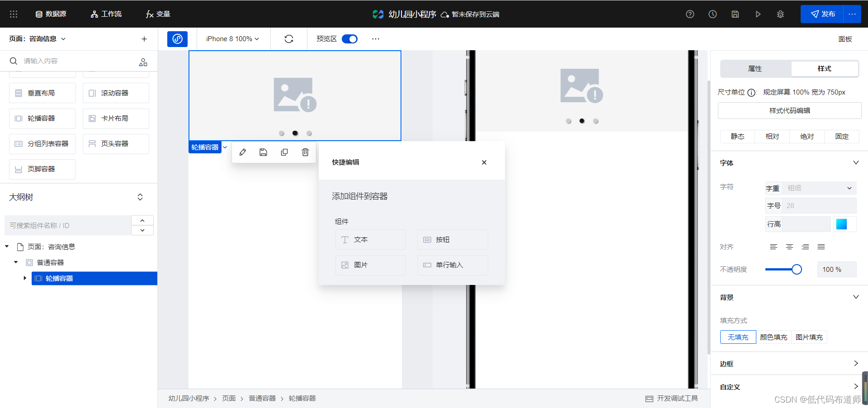The width and height of the screenshot is (868, 408).
Task: Open the app grid menu icon
Action: [14, 14]
